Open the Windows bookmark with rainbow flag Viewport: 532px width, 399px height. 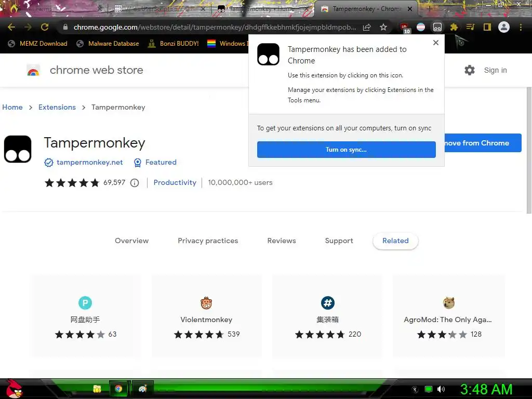(x=228, y=44)
